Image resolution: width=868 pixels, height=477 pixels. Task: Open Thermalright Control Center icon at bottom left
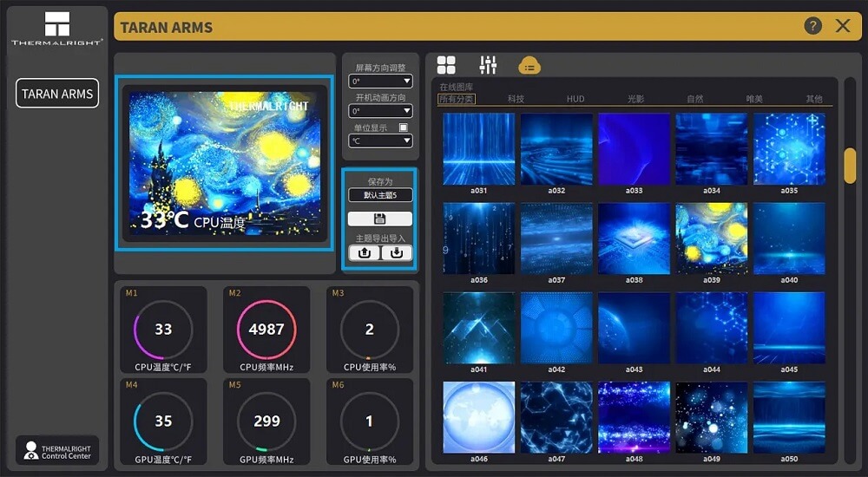(57, 450)
